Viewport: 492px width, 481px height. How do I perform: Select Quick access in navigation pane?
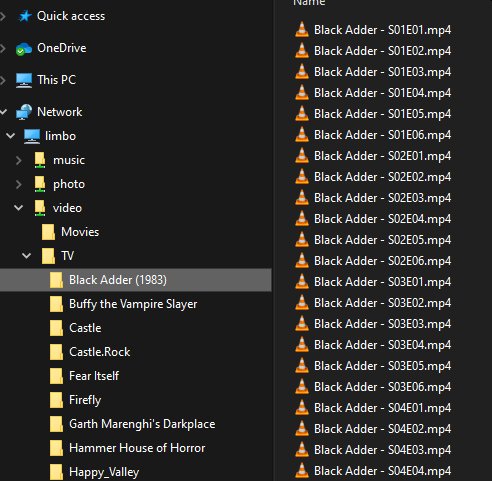coord(71,16)
